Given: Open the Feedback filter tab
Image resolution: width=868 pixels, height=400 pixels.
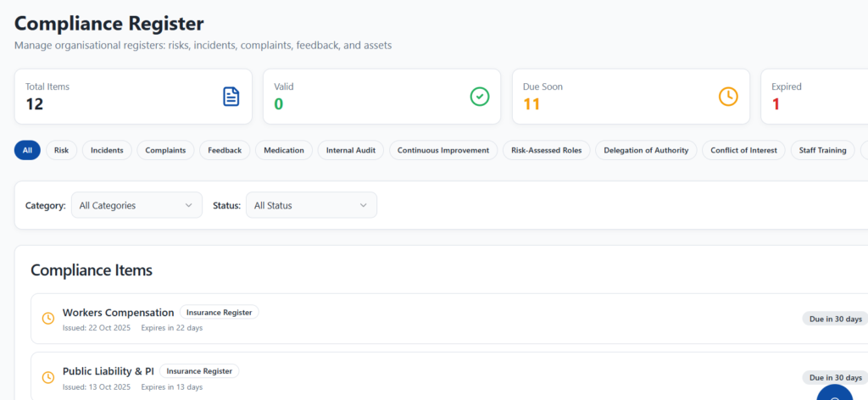Looking at the screenshot, I should (225, 151).
